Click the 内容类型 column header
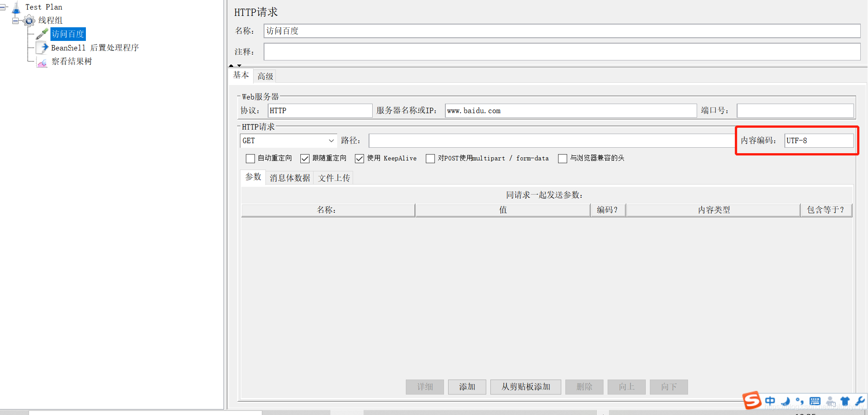The height and width of the screenshot is (415, 868). coord(713,210)
